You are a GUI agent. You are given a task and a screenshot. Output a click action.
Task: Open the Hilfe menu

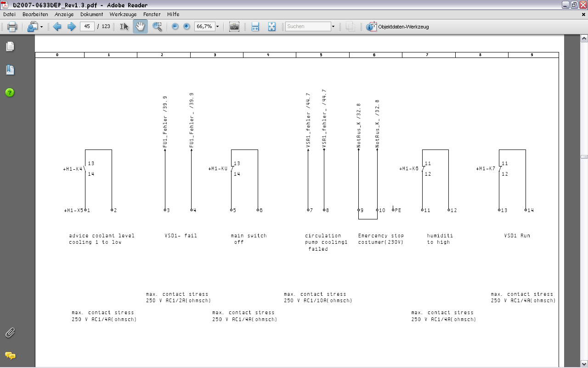[x=173, y=14]
